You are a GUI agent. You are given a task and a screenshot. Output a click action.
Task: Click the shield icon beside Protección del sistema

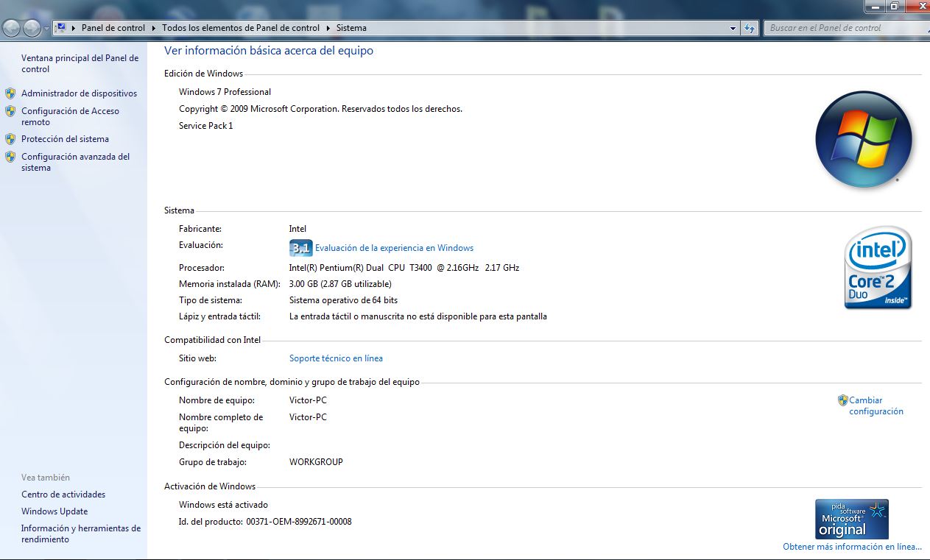10,138
